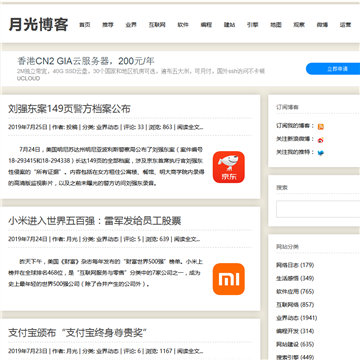Image resolution: width=360 pixels, height=360 pixels.
Task: Click the 浏览: 639 view count
Action: [158, 239]
